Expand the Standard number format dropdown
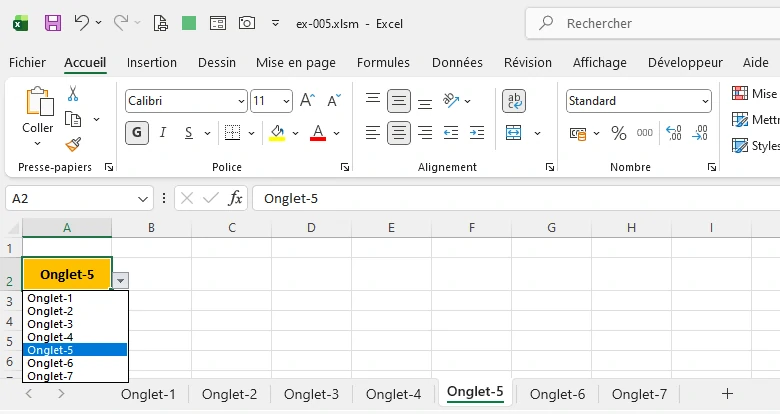 point(705,101)
